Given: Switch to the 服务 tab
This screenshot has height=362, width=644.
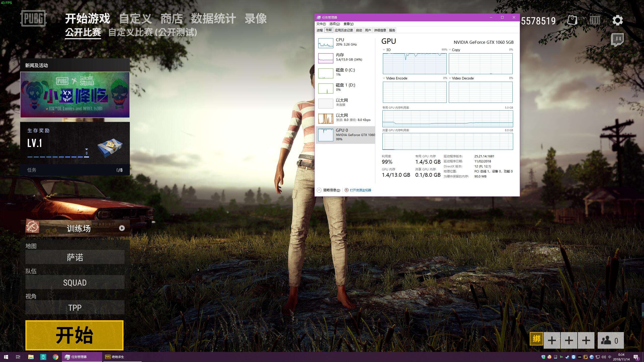Looking at the screenshot, I should pyautogui.click(x=392, y=30).
